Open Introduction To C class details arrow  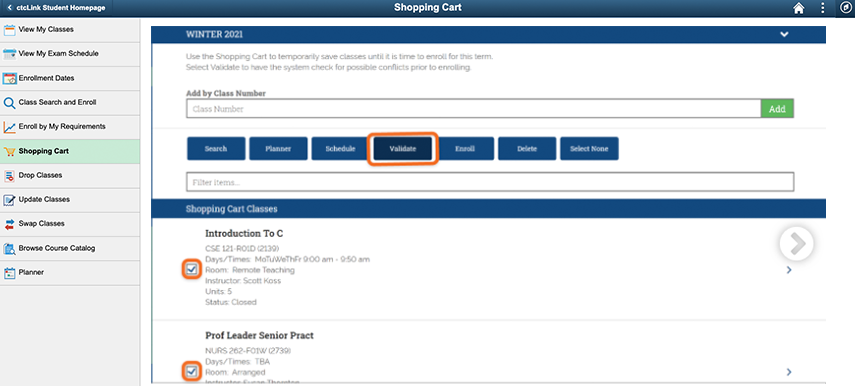pyautogui.click(x=789, y=269)
